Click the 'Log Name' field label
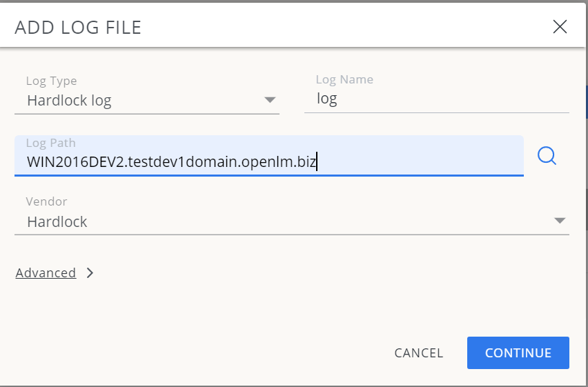 click(344, 80)
